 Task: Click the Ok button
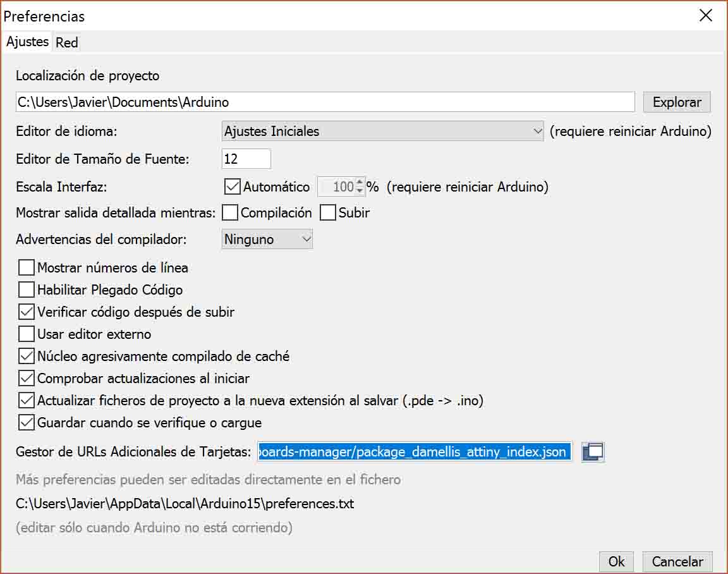click(x=616, y=561)
